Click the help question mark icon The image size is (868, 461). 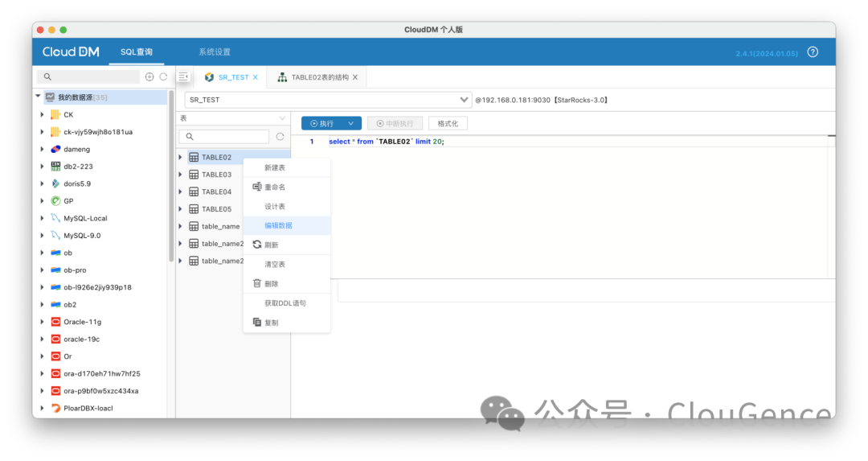click(x=812, y=52)
